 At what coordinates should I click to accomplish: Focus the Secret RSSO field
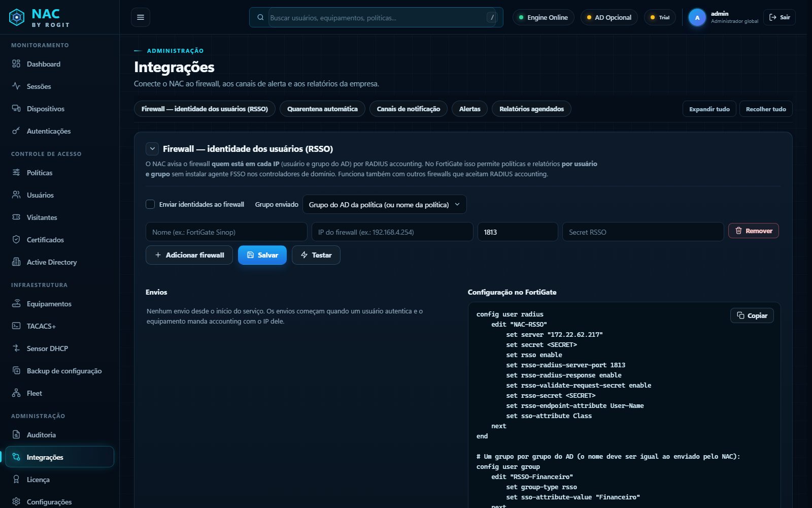(x=643, y=232)
